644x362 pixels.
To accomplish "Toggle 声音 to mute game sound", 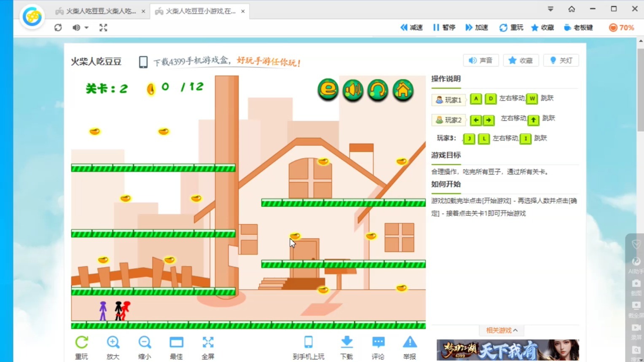I will (x=480, y=60).
